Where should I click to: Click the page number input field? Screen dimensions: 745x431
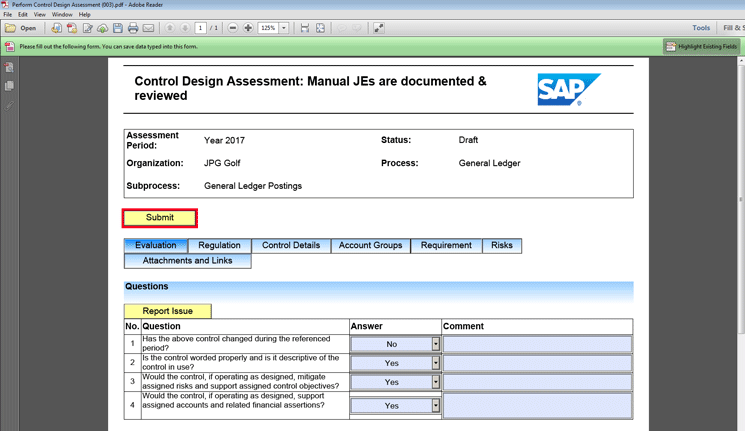(x=201, y=28)
